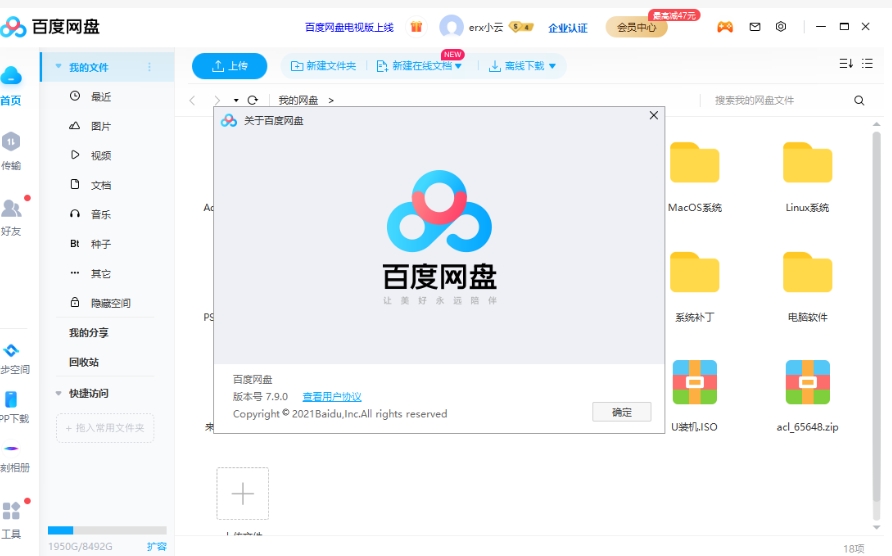Open the navigation history dropdown arrow
Screen dimensions: 892x556
pyautogui.click(x=236, y=100)
